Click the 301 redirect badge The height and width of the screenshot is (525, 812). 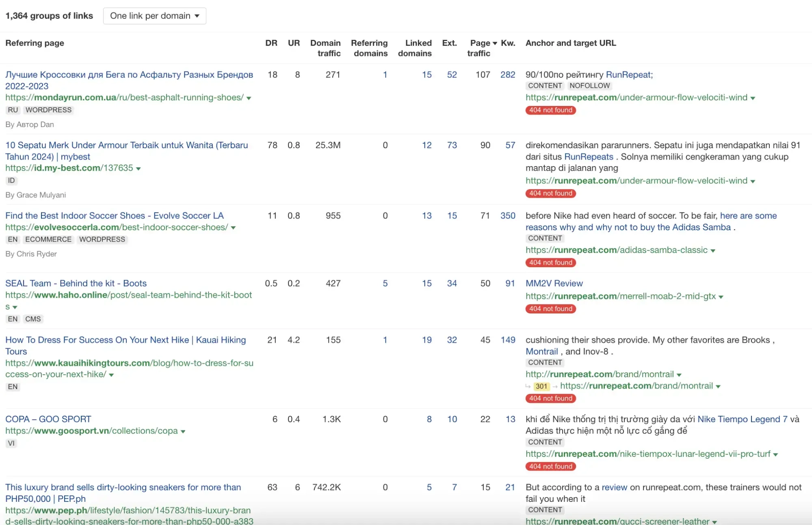541,387
